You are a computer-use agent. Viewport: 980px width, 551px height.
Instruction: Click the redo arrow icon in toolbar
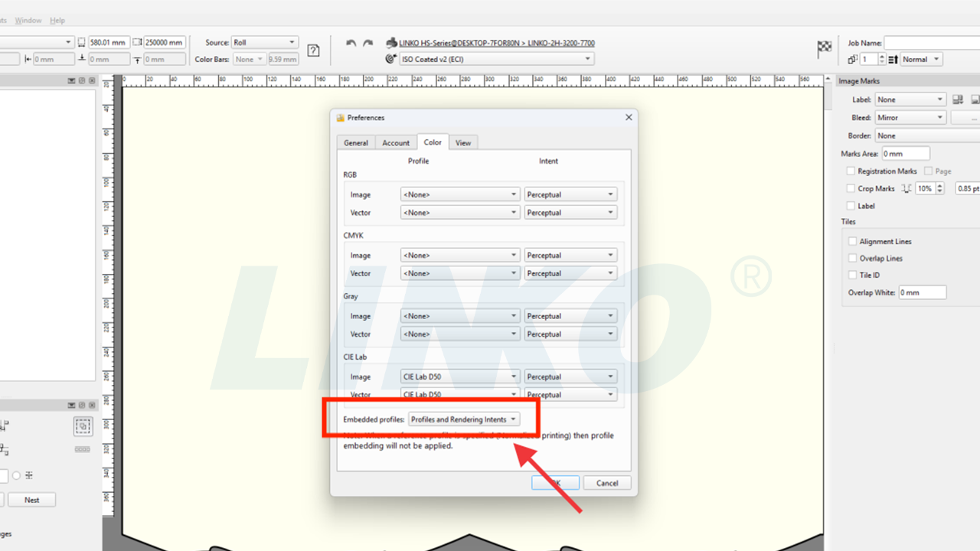(x=368, y=44)
